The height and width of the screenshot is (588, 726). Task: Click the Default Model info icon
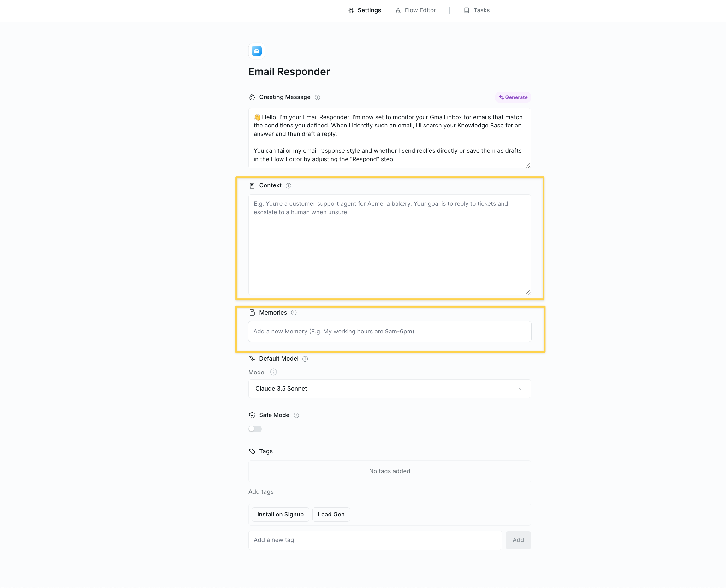(305, 359)
